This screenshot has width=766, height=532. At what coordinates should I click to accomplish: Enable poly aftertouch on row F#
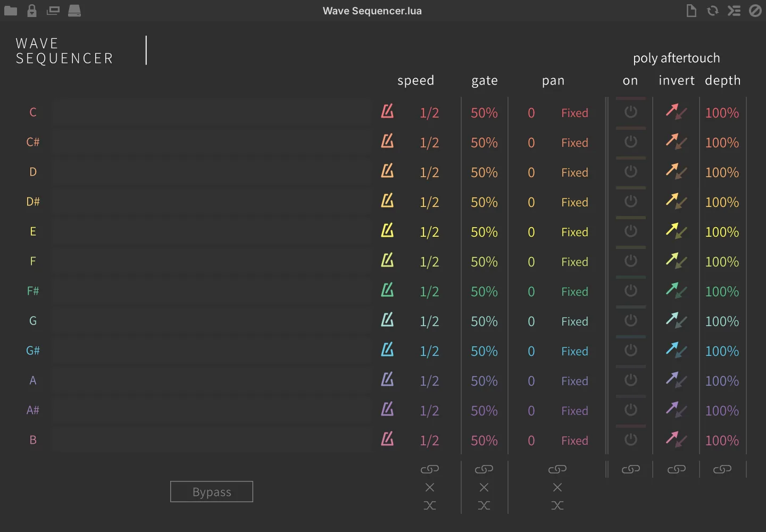click(631, 290)
